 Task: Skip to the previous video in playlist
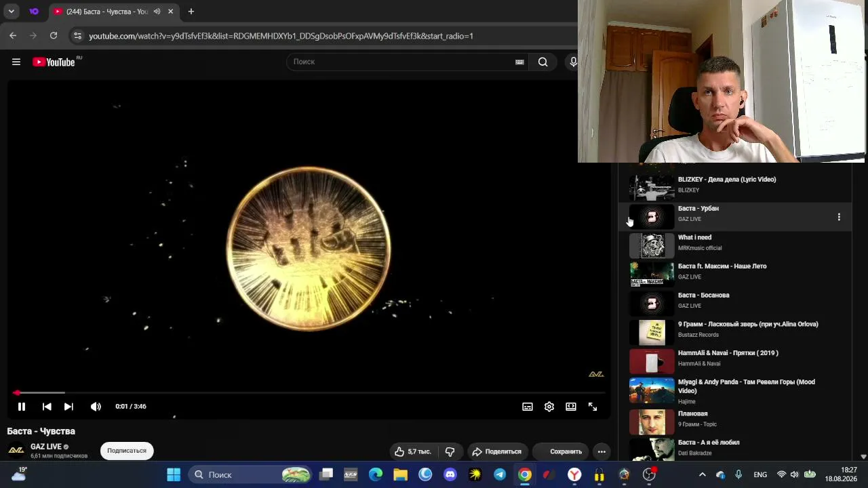point(47,407)
